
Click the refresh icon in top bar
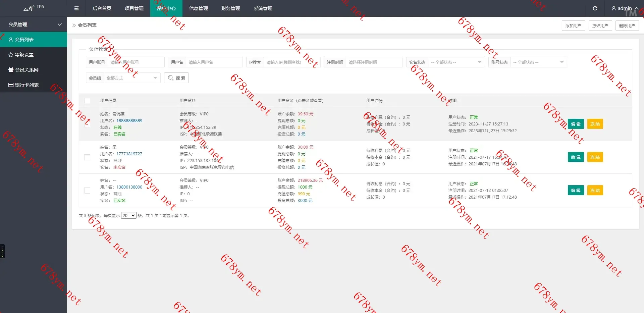point(595,8)
